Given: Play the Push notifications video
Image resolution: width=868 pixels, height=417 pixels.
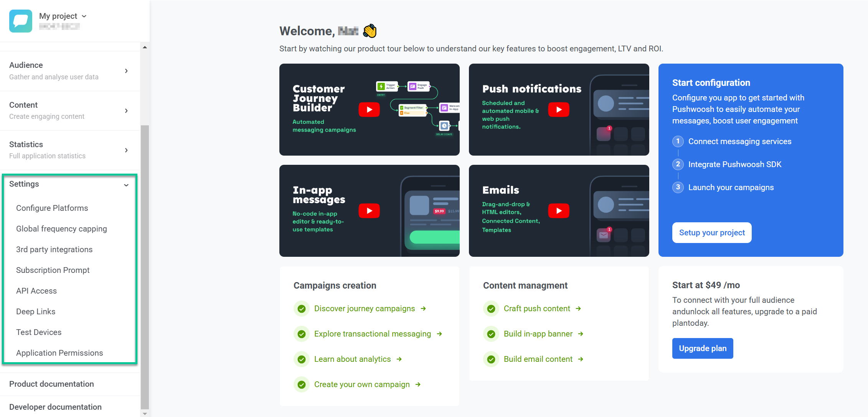Looking at the screenshot, I should 559,110.
